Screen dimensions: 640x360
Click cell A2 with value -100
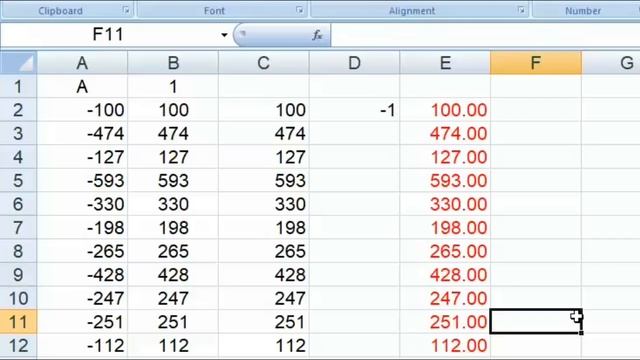pyautogui.click(x=82, y=110)
